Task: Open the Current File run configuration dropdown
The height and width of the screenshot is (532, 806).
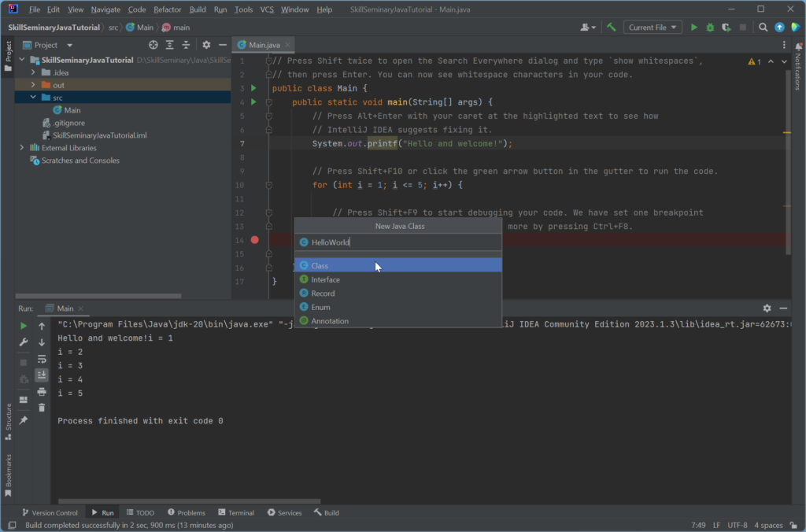Action: pos(653,28)
